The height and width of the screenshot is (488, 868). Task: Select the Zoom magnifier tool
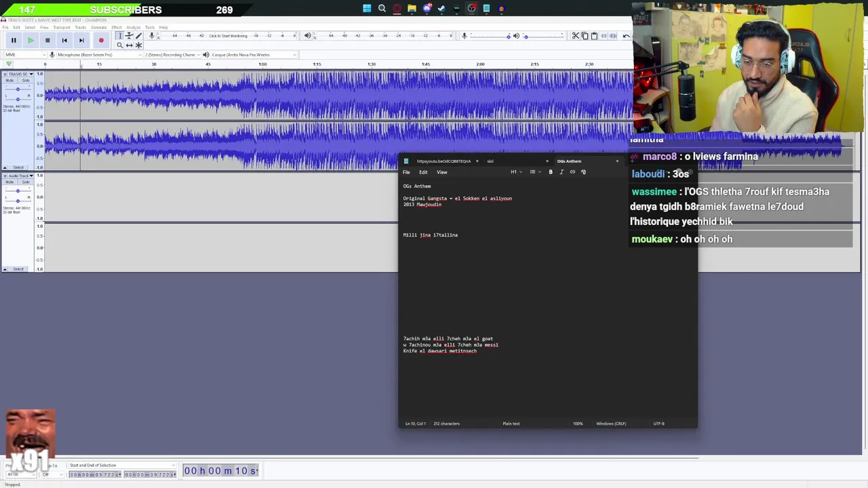pyautogui.click(x=120, y=45)
